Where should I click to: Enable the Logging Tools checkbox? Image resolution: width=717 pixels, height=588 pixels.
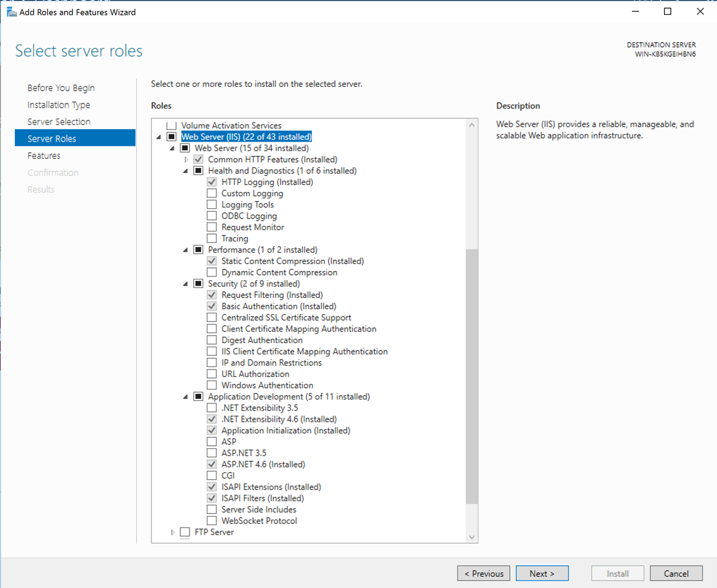coord(212,204)
